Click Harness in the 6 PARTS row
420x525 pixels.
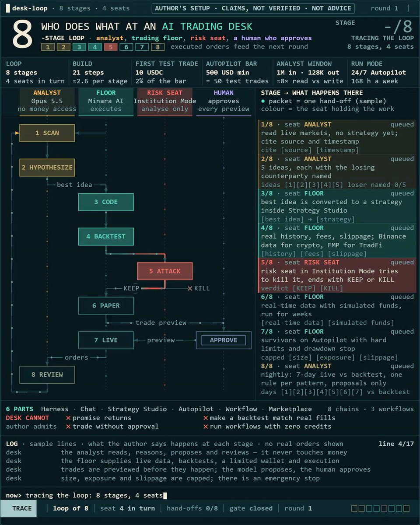[55, 409]
